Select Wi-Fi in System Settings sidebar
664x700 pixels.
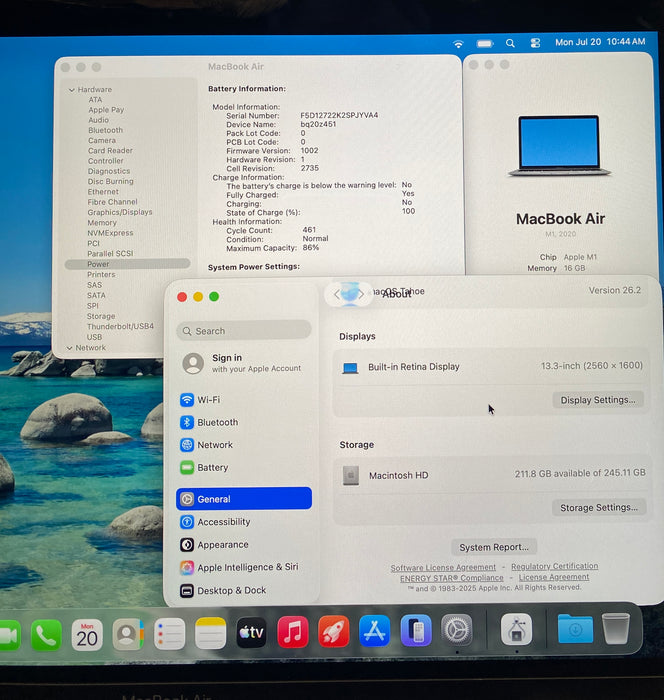coord(244,400)
